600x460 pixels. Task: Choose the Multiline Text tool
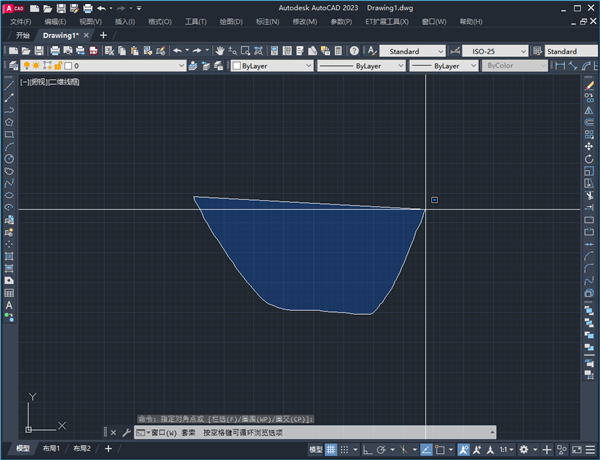coord(9,304)
